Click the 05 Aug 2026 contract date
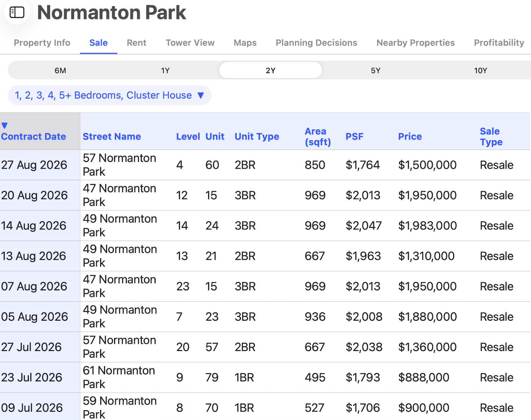The height and width of the screenshot is (420, 531). pos(35,317)
